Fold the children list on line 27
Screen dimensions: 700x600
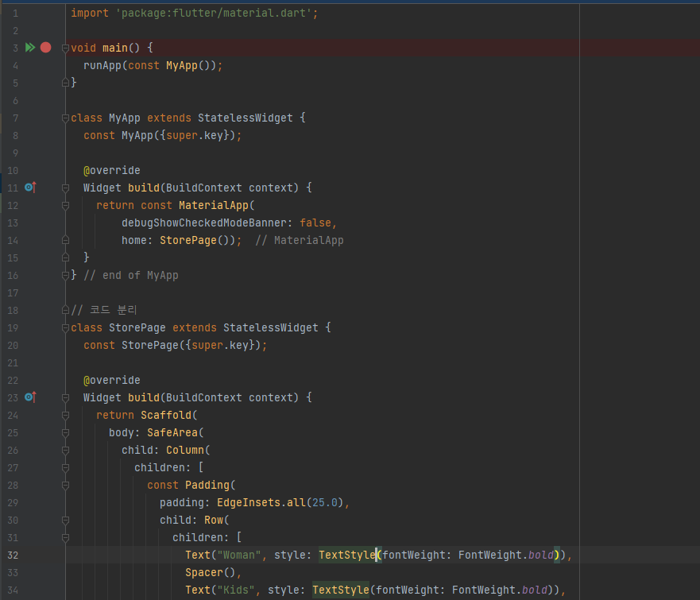65,467
